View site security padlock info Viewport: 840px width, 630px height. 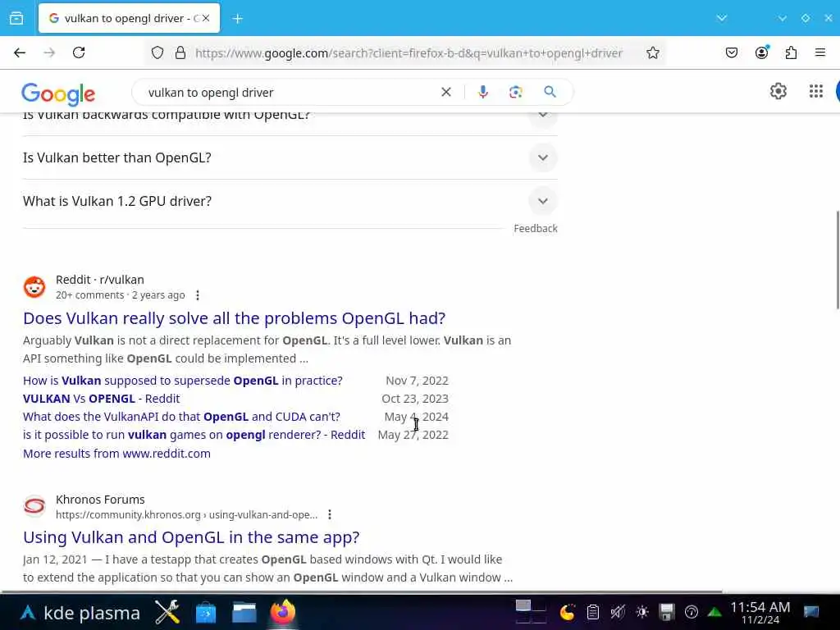coord(180,52)
